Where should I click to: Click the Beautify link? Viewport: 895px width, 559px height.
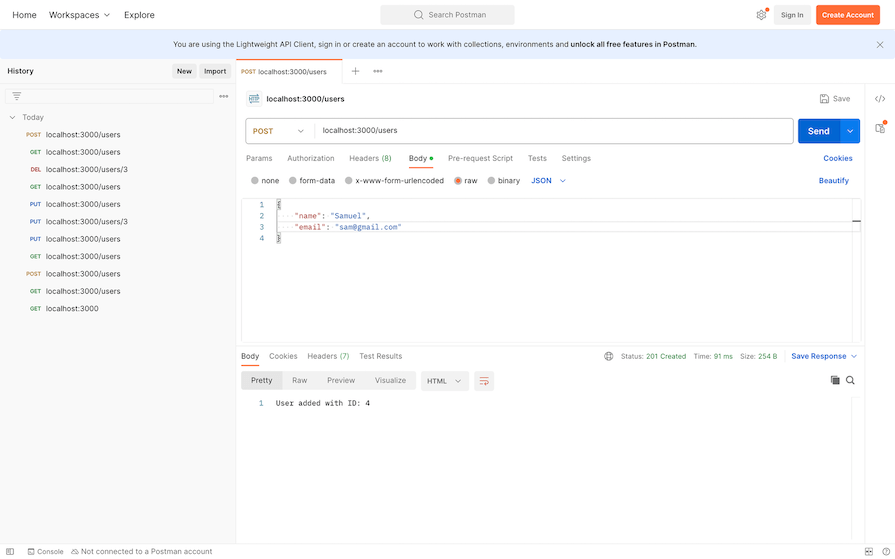833,181
